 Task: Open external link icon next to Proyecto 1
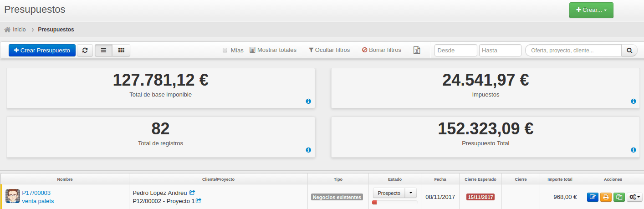point(199,201)
